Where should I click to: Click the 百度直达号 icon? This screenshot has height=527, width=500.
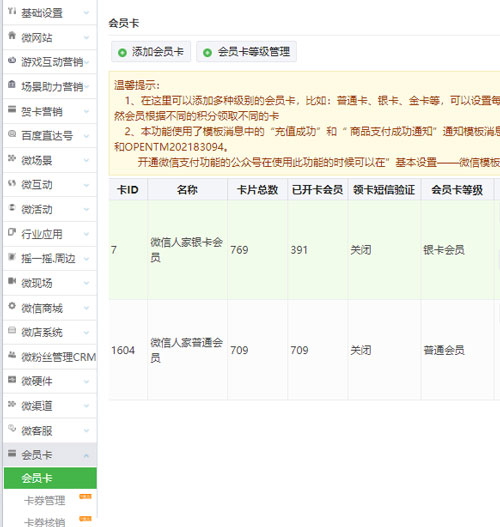[x=12, y=134]
